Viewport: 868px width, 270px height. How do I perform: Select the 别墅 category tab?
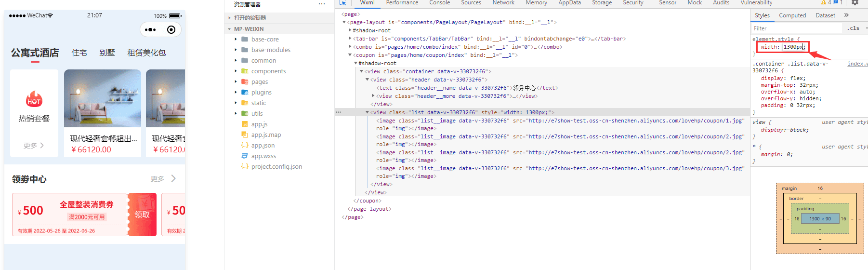pyautogui.click(x=107, y=53)
